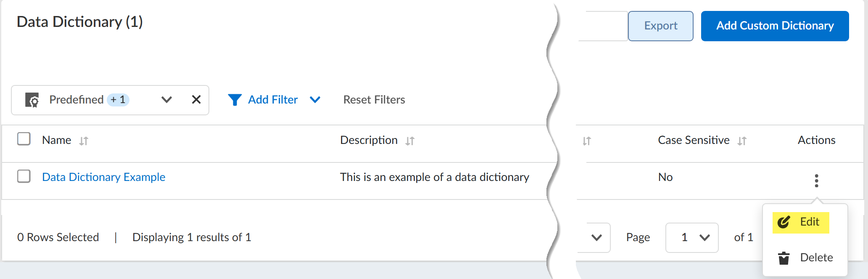Choose Edit from the actions menu
Image resolution: width=868 pixels, height=279 pixels.
pos(809,222)
